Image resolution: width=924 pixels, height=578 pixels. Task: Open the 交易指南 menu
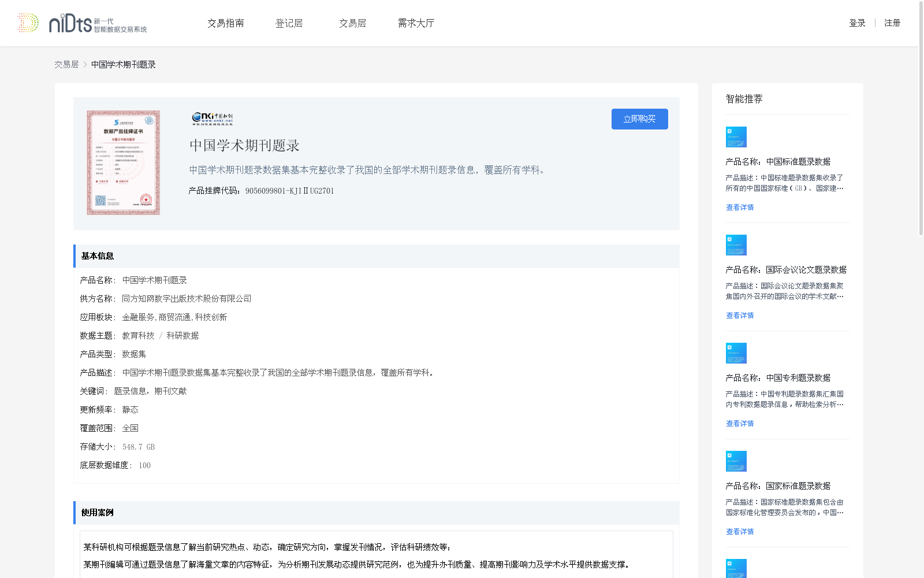click(x=226, y=23)
